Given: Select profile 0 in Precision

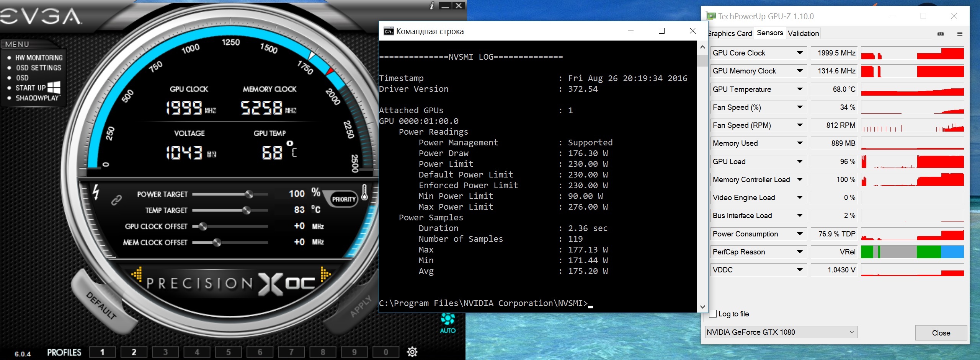Looking at the screenshot, I should coord(386,352).
